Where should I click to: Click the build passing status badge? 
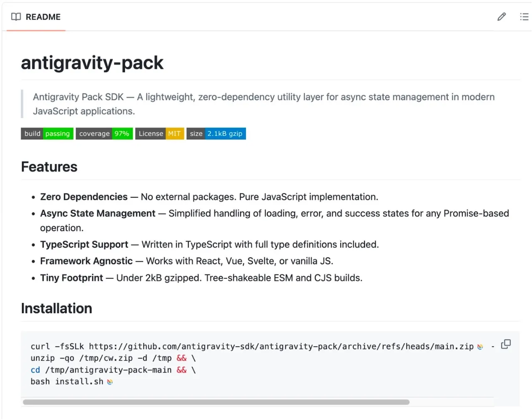click(x=47, y=133)
